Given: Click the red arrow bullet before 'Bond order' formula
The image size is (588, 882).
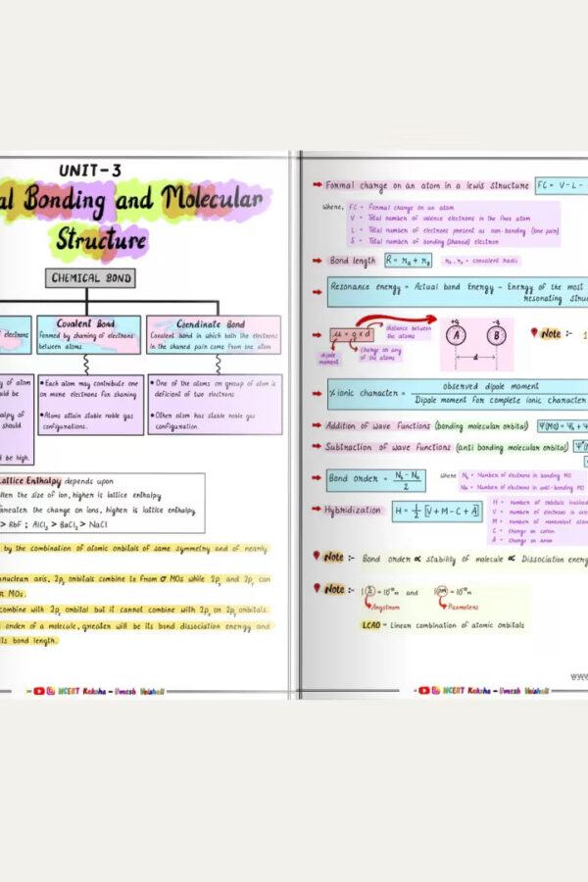Looking at the screenshot, I should [x=317, y=478].
